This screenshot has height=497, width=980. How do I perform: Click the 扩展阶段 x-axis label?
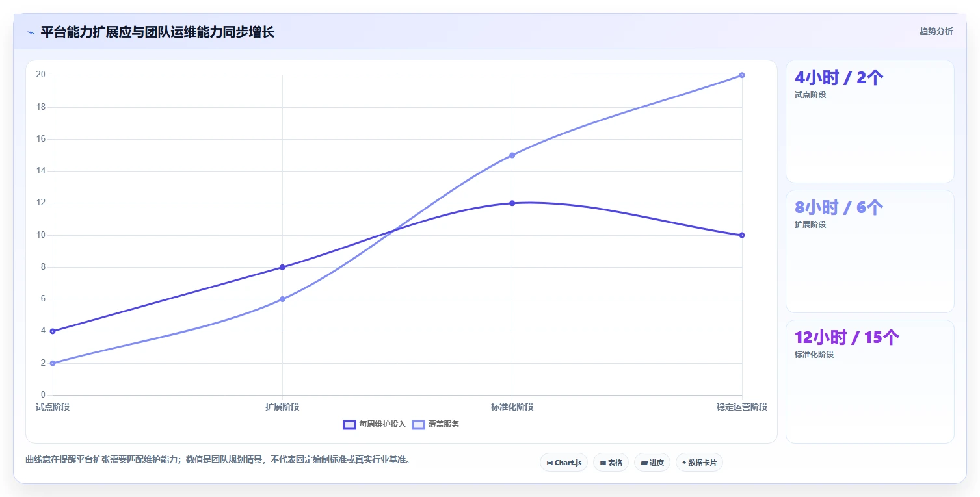(282, 407)
